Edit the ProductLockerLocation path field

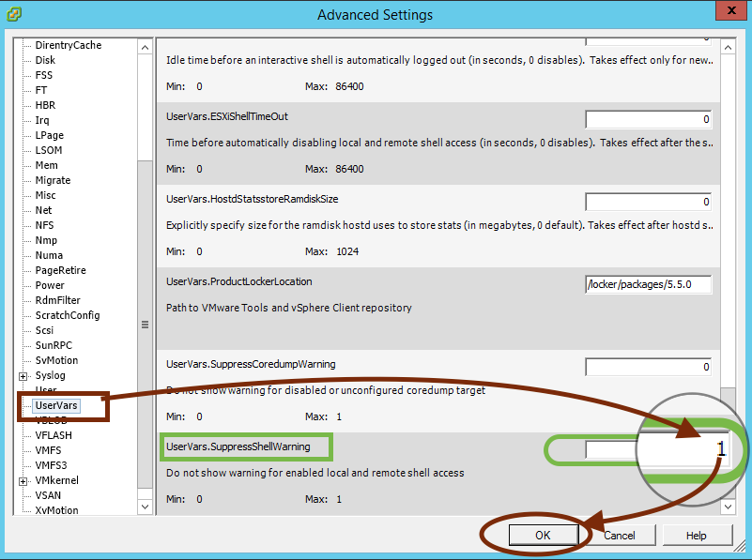(648, 284)
